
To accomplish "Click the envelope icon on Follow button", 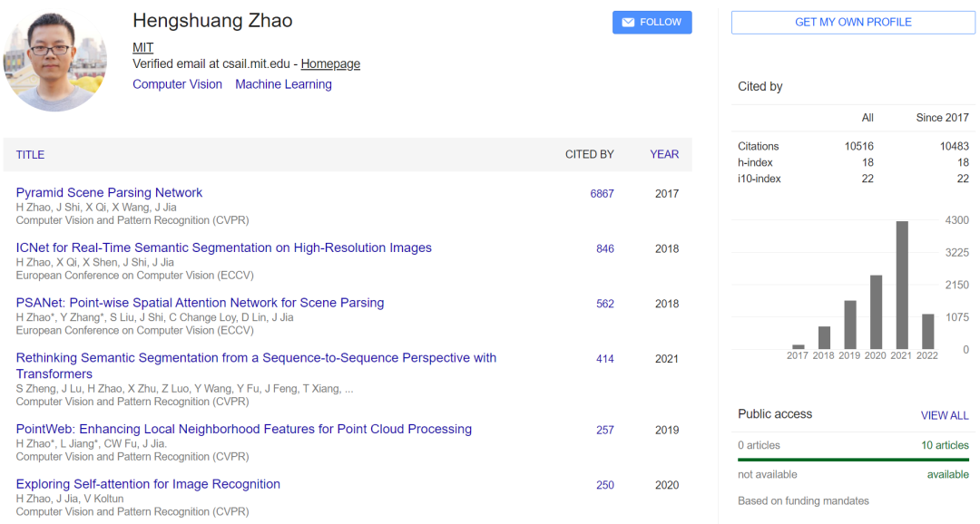I will point(628,23).
